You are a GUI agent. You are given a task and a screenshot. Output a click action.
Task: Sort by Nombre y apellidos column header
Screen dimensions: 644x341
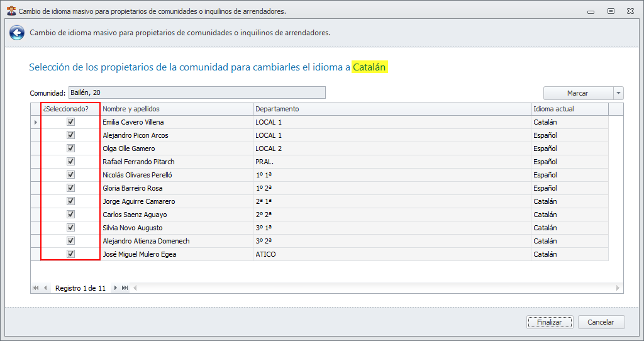click(x=177, y=109)
